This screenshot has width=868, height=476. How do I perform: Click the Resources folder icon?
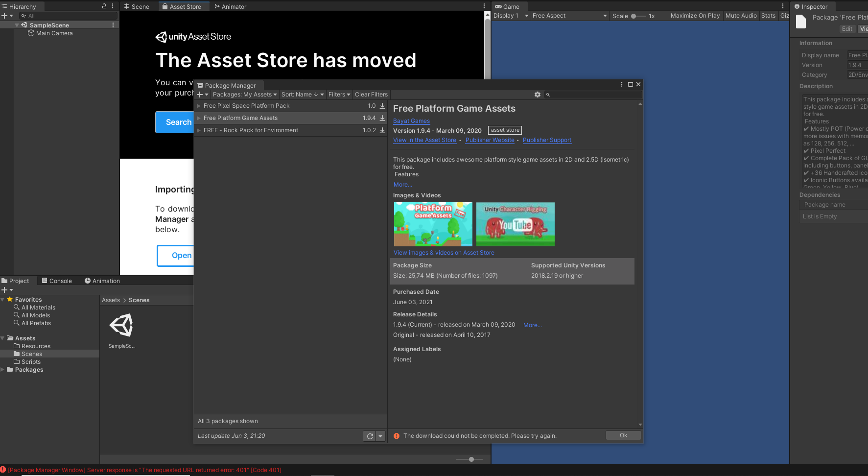tap(17, 346)
